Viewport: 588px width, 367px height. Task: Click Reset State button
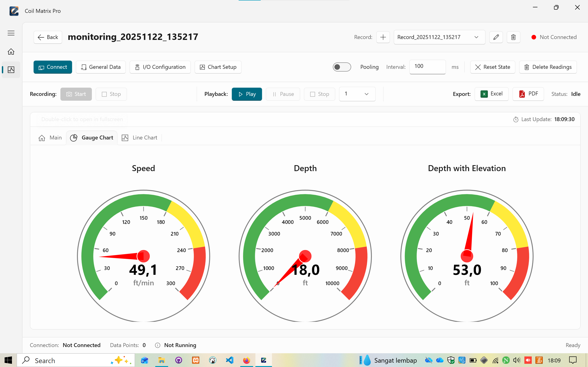pyautogui.click(x=492, y=67)
